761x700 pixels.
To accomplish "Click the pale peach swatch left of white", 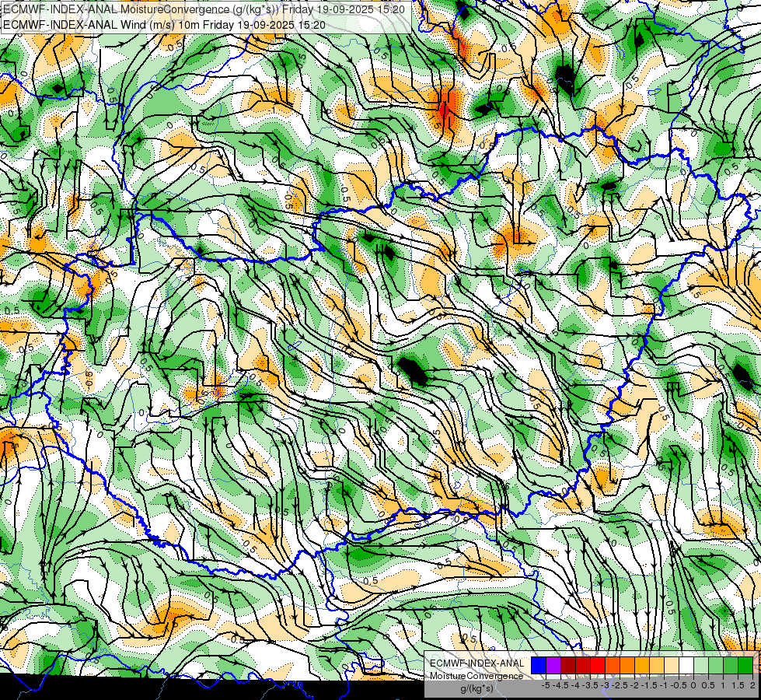I will point(671,665).
